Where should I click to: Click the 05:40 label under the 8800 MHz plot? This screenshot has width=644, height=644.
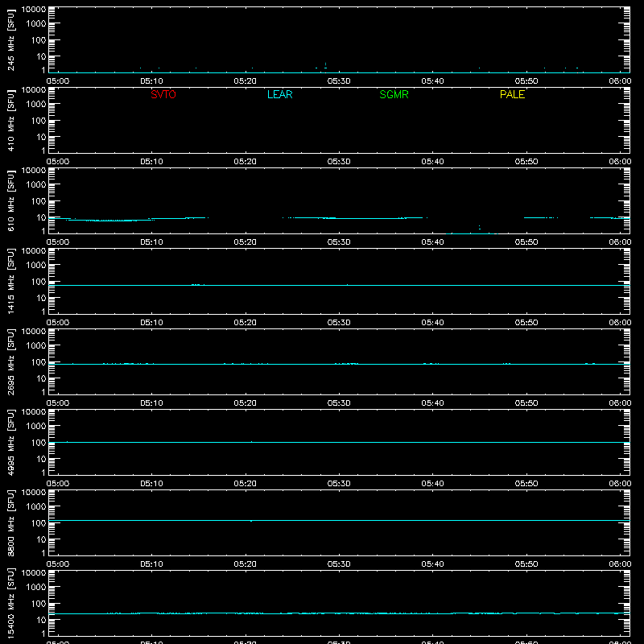432,564
